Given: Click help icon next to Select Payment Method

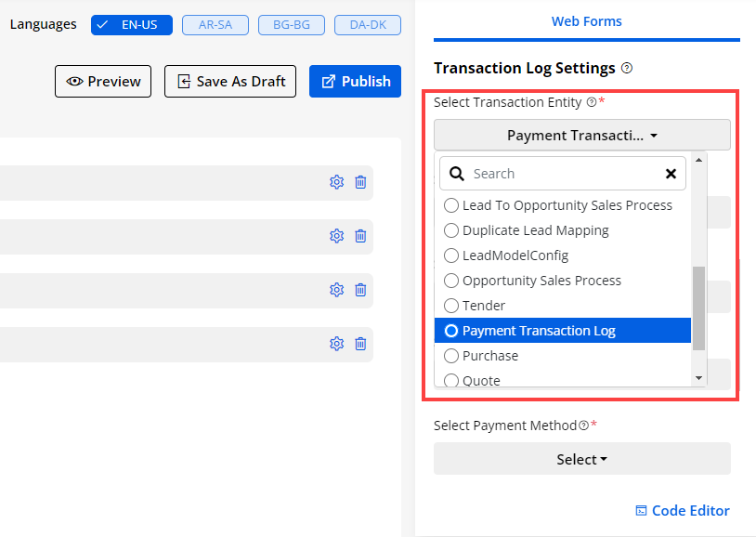Looking at the screenshot, I should tap(583, 426).
